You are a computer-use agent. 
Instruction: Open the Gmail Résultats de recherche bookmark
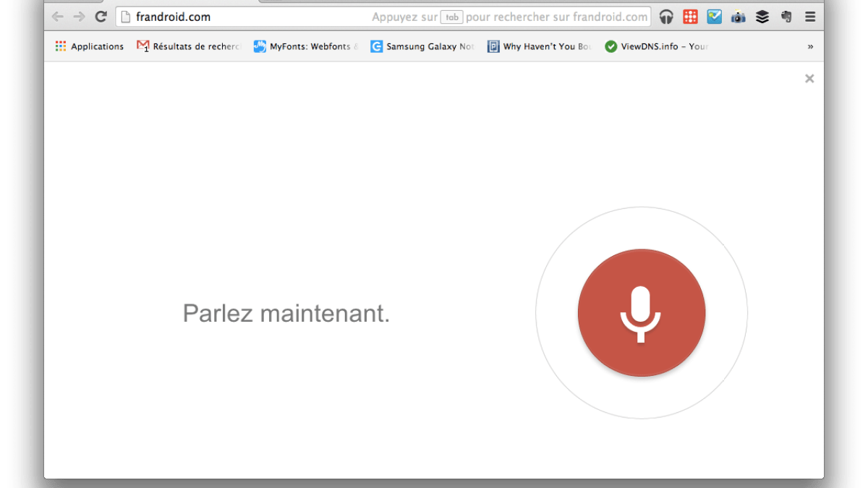point(188,46)
